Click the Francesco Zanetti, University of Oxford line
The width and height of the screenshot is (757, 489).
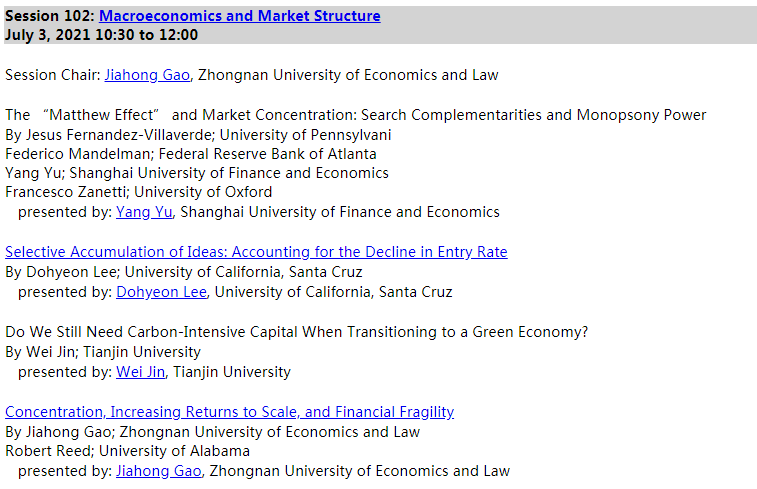[x=138, y=192]
